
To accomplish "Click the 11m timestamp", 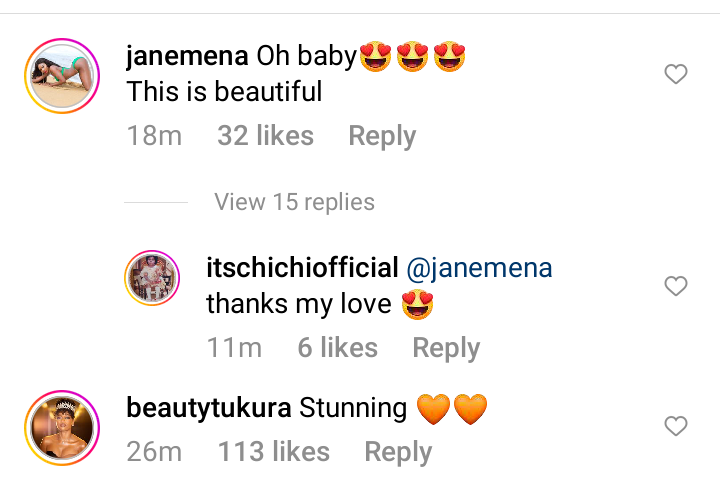I will 234,348.
